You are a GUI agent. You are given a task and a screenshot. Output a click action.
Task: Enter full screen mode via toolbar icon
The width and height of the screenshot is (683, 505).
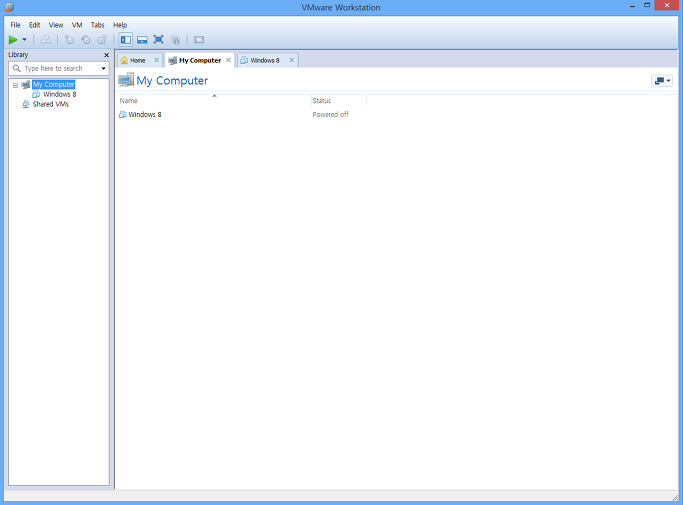pos(159,40)
